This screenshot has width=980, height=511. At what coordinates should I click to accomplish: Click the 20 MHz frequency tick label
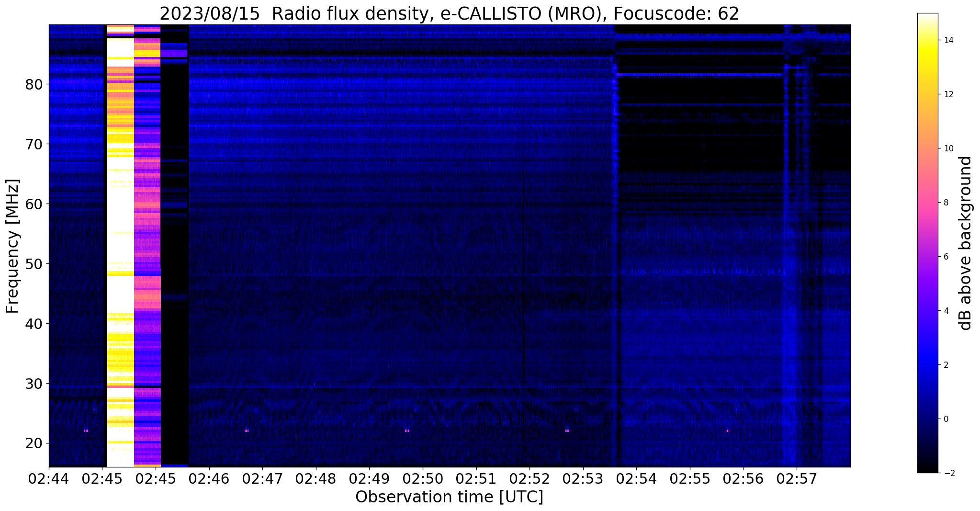pos(34,443)
